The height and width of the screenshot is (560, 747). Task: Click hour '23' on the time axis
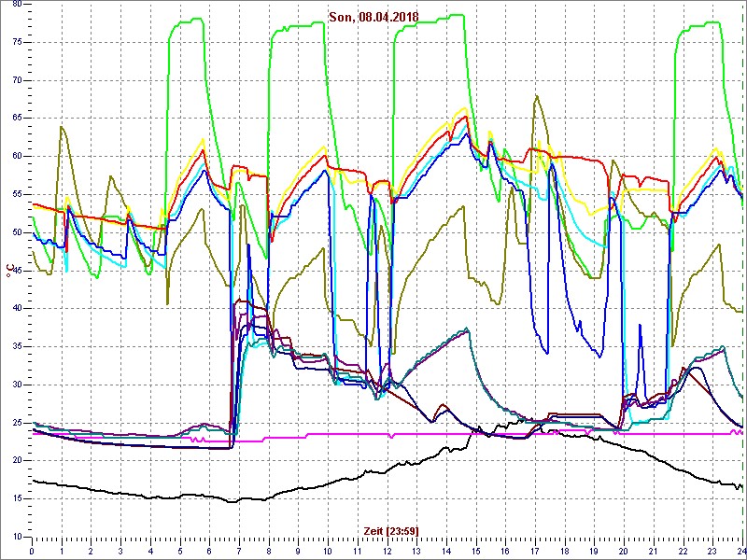point(712,551)
